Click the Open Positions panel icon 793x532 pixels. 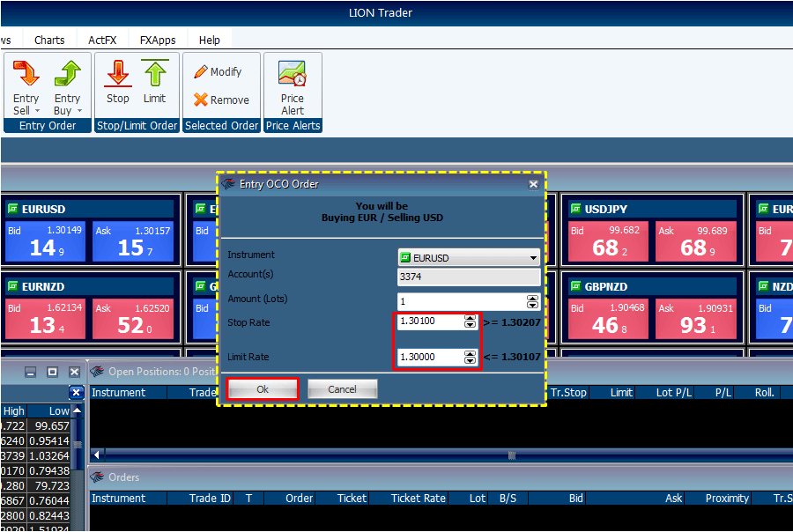97,372
